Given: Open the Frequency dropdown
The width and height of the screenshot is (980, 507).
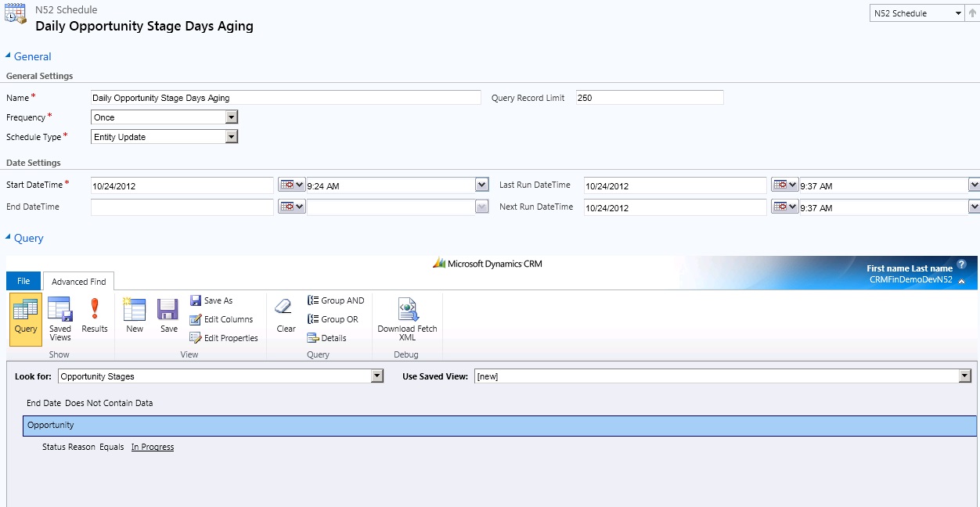Looking at the screenshot, I should 231,117.
